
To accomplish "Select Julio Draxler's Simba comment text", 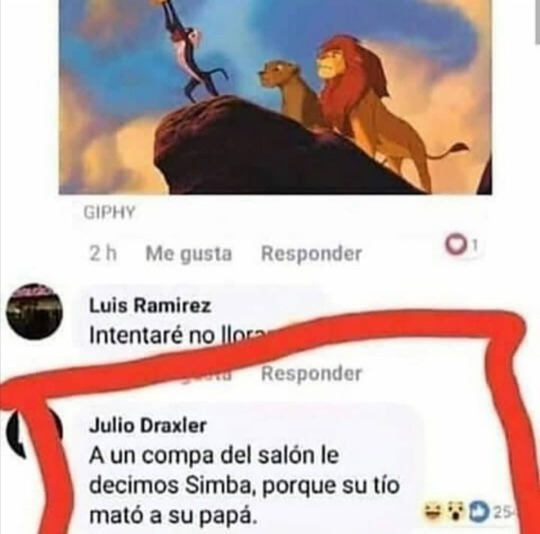I will tap(244, 485).
